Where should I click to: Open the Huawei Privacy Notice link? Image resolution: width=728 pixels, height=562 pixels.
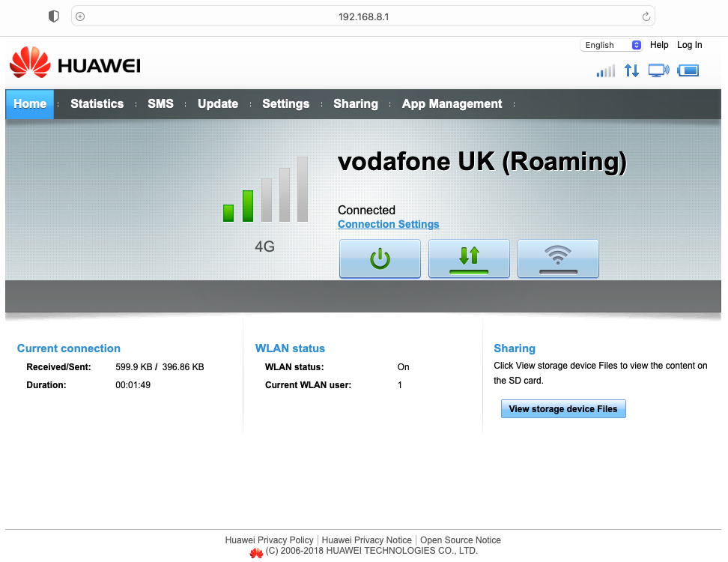point(367,540)
